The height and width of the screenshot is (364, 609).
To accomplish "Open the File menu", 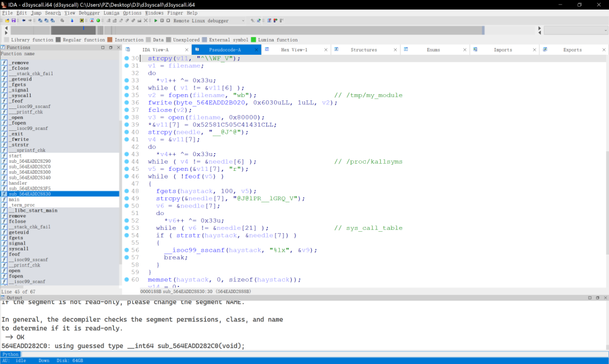I will 8,13.
